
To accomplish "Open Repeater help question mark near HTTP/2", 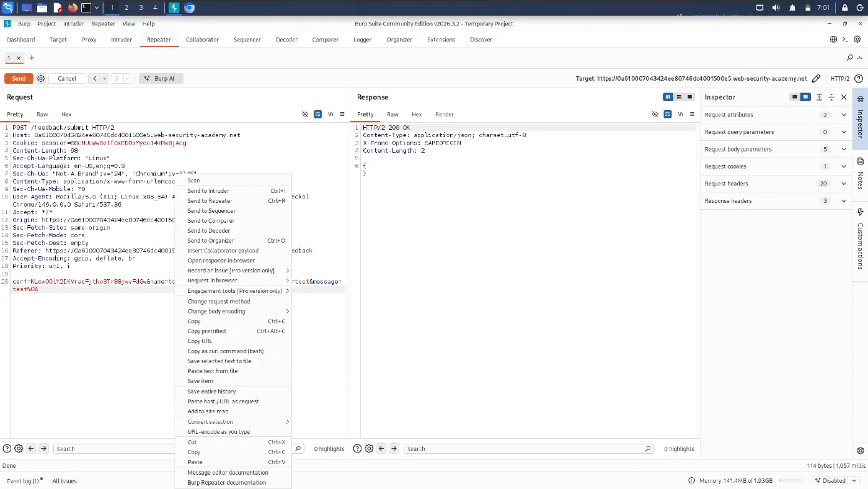I will pyautogui.click(x=859, y=79).
